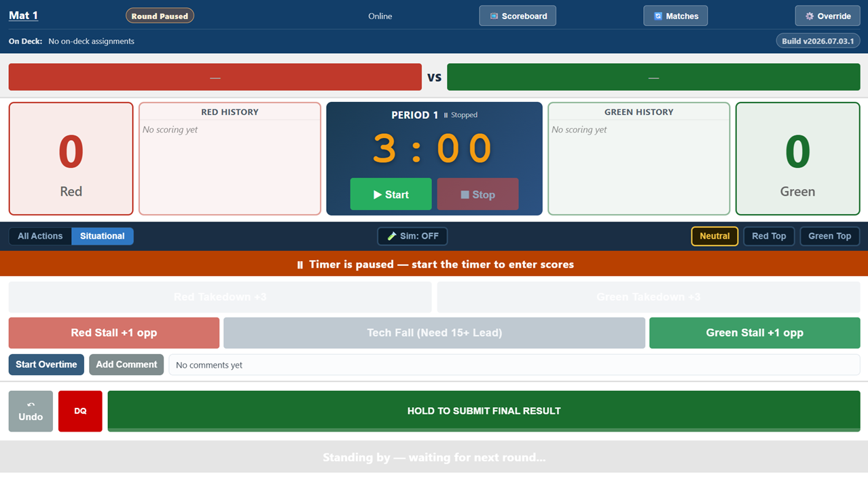Image resolution: width=868 pixels, height=488 pixels.
Task: Click the 3:00 timer display
Action: point(434,148)
